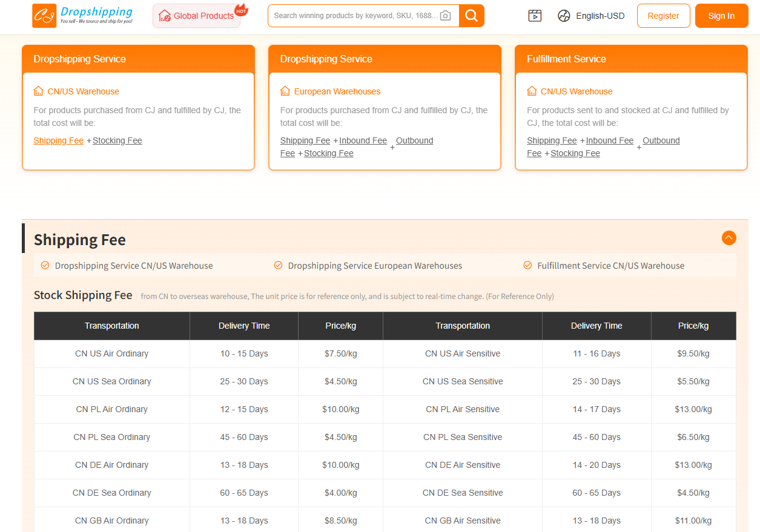Select the Dropshipping Service CN/US Warehouse checkmark
Viewport: 760px width, 532px height.
click(45, 265)
